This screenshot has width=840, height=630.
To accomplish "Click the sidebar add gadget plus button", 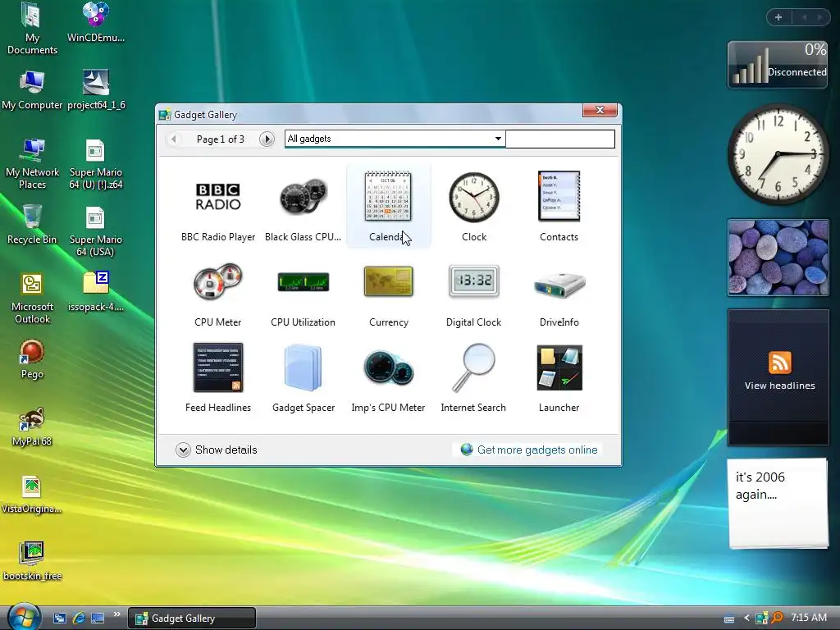I will 778,17.
